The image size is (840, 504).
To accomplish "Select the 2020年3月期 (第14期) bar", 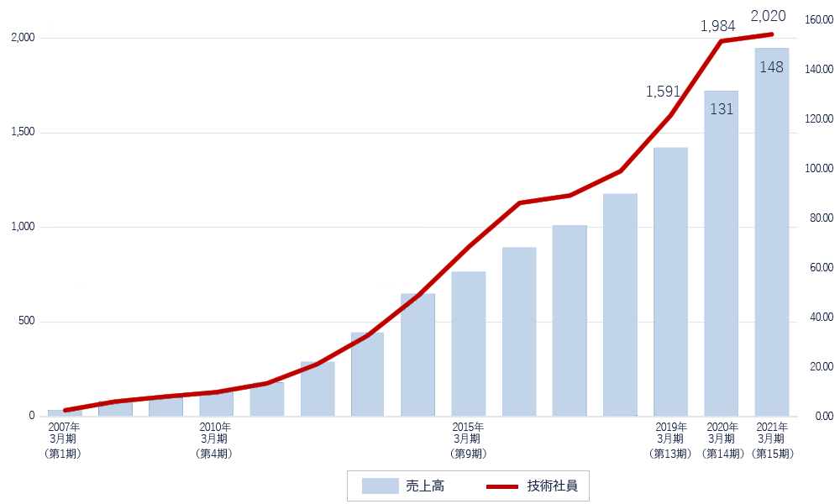I will tap(721, 254).
